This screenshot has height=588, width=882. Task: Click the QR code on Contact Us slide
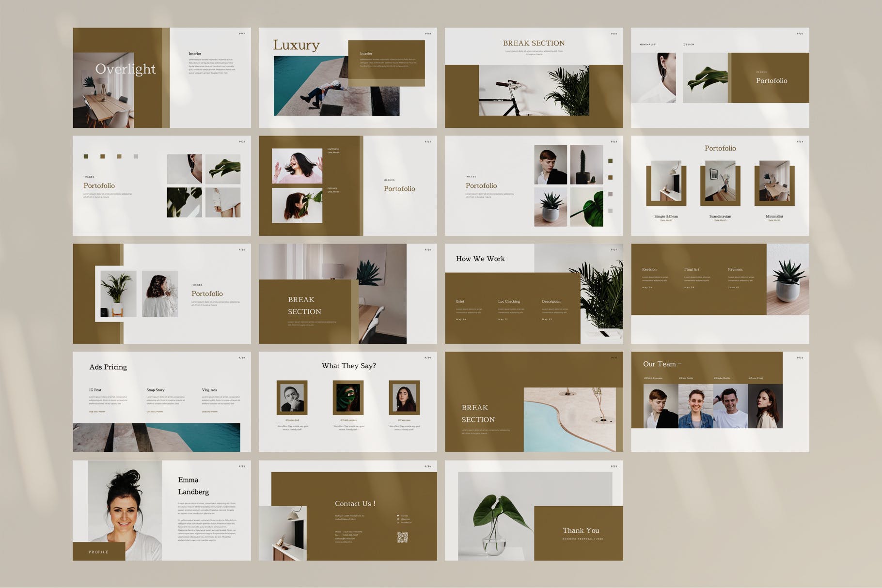tap(402, 537)
